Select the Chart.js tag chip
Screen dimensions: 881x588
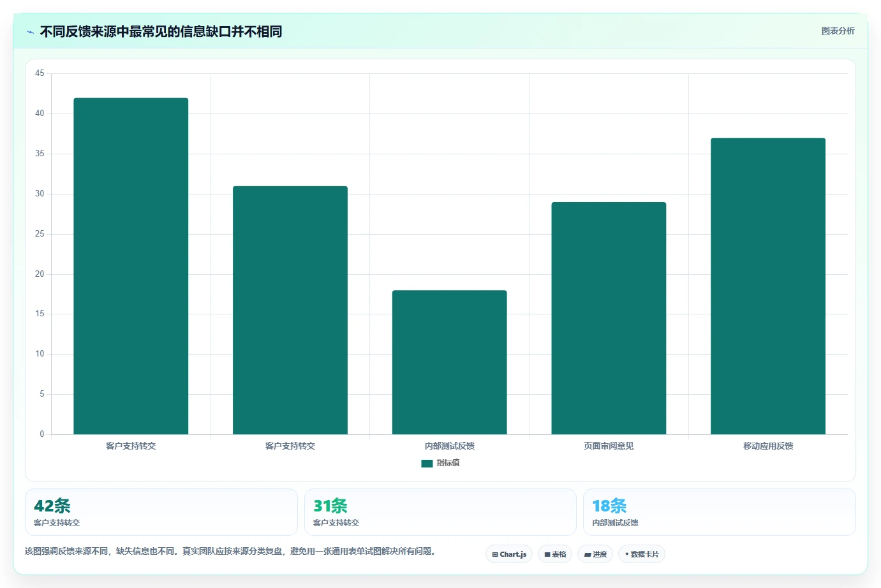pos(509,554)
